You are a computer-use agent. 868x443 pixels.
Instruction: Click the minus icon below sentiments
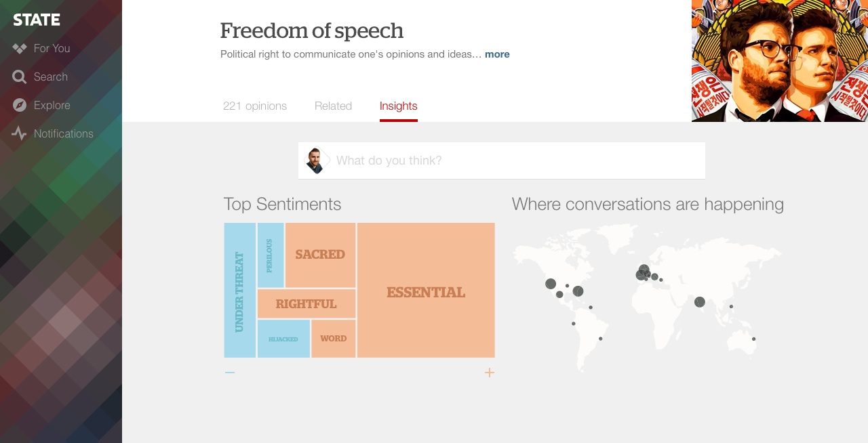tap(230, 373)
